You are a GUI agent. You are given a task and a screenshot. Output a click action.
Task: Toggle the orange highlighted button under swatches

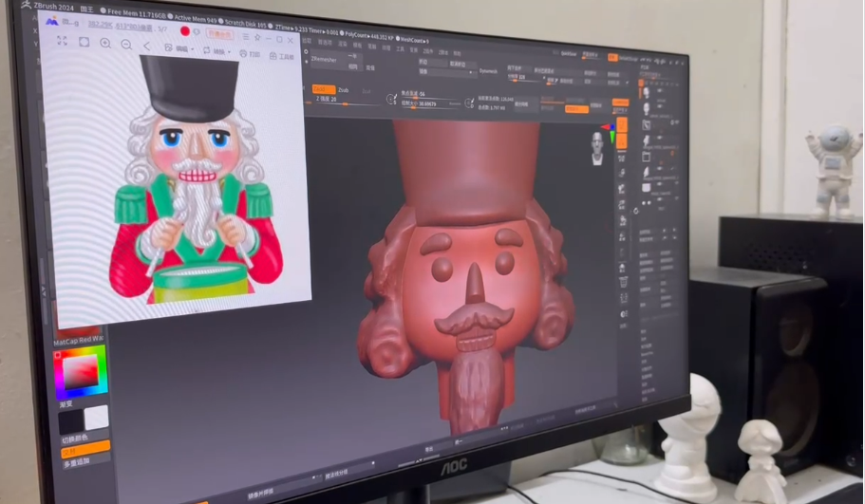[x=85, y=449]
